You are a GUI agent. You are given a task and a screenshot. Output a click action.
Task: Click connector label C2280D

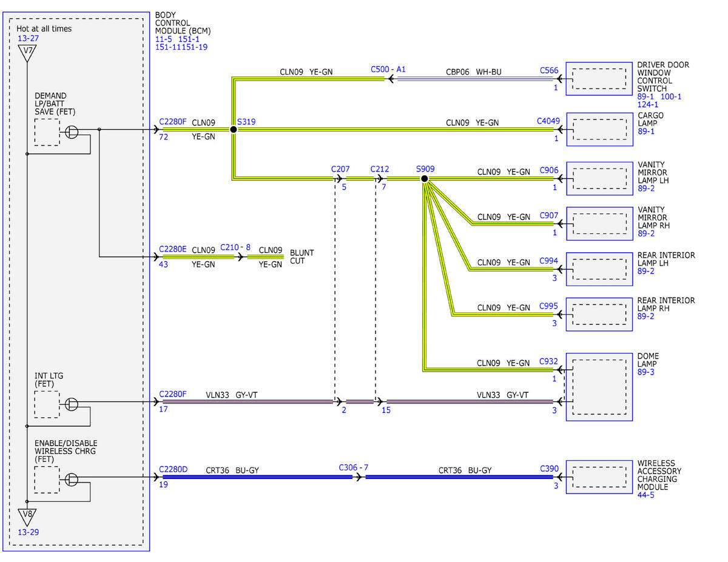[174, 469]
